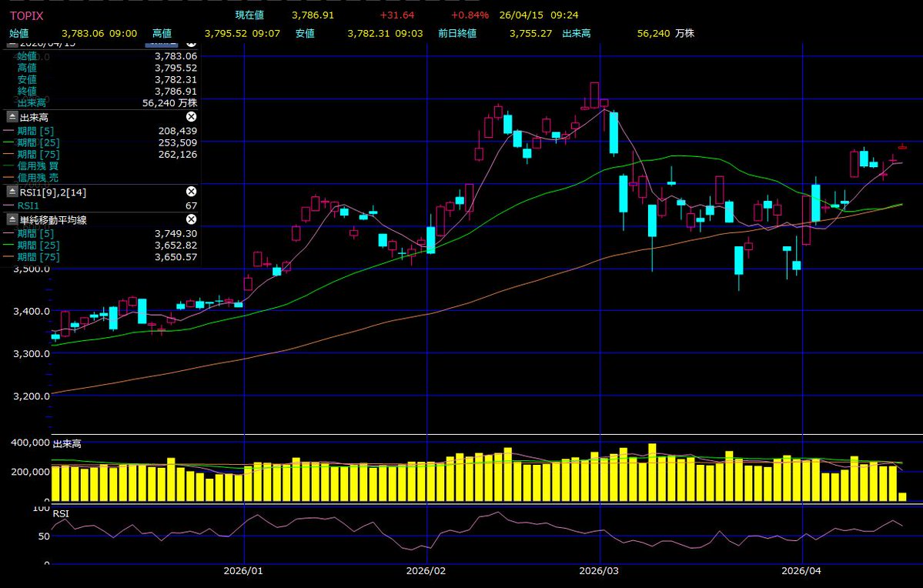The width and height of the screenshot is (923, 588).
Task: Click previous close value 3,755.27
Action: [530, 34]
